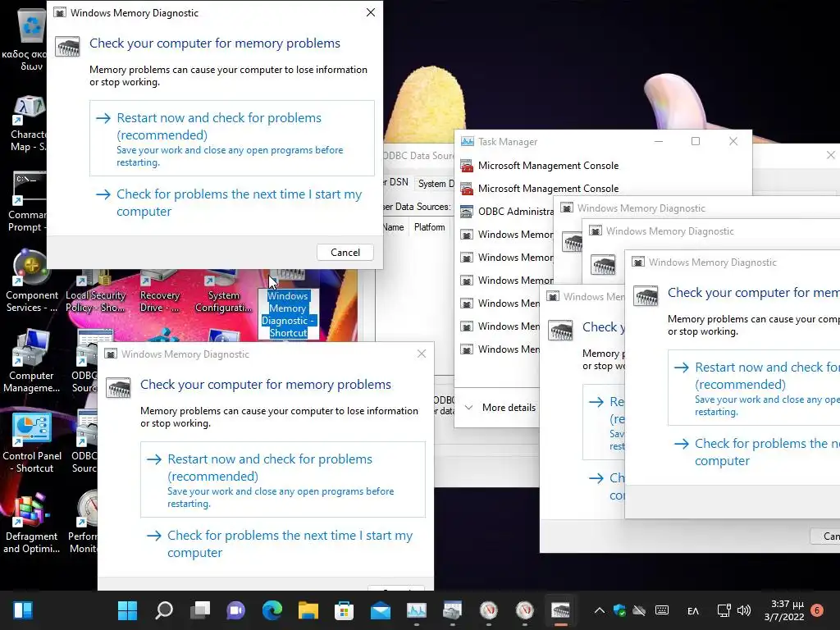840x630 pixels.
Task: Choose Check next time in the active top-left dialog
Action: (232, 203)
